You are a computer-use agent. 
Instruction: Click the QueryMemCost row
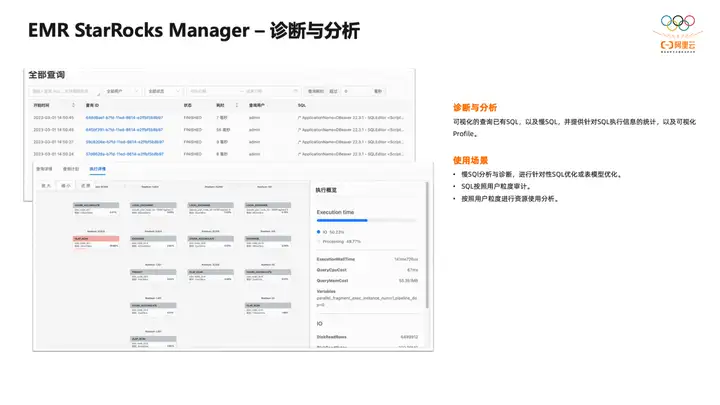click(x=367, y=281)
